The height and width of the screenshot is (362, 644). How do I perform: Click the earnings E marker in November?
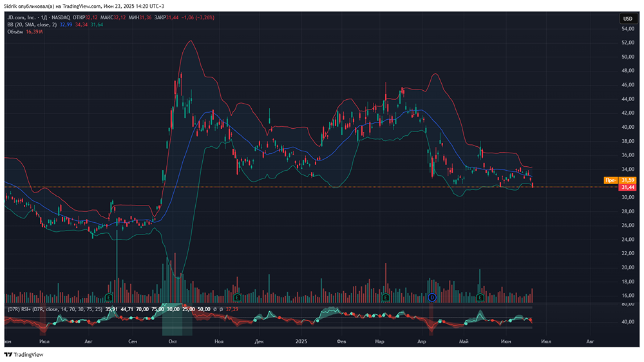tap(236, 297)
